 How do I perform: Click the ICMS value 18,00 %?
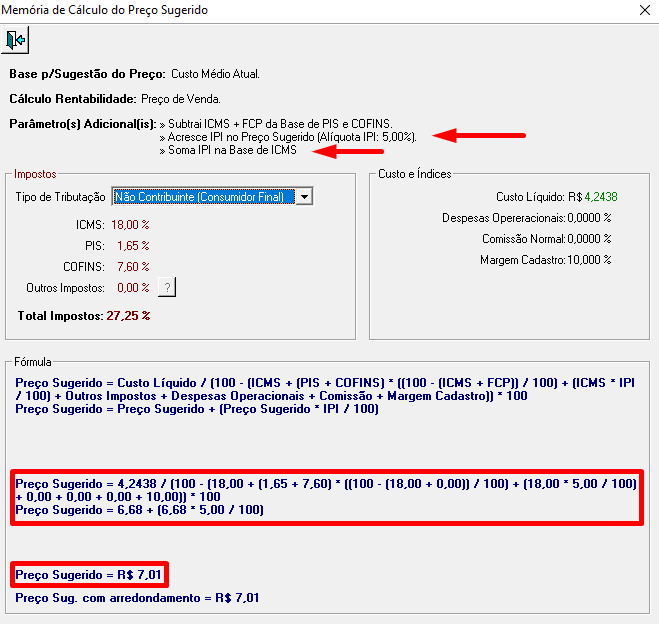tap(130, 225)
